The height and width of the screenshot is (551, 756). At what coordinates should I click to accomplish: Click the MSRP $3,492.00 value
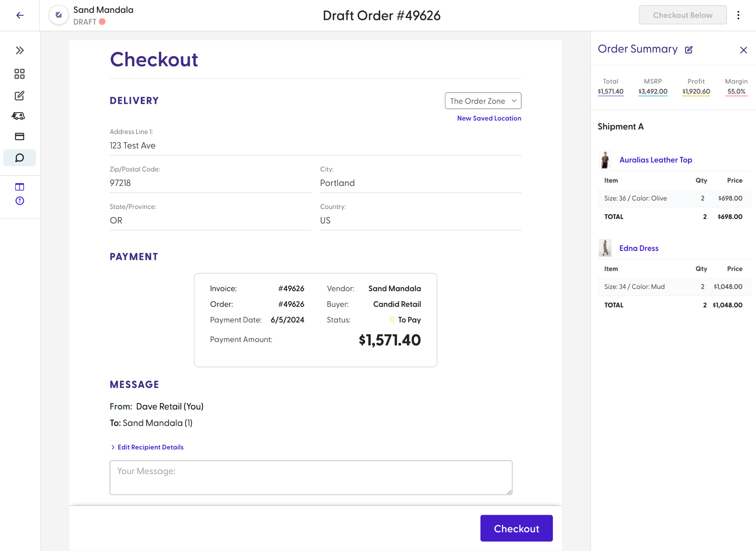[653, 91]
